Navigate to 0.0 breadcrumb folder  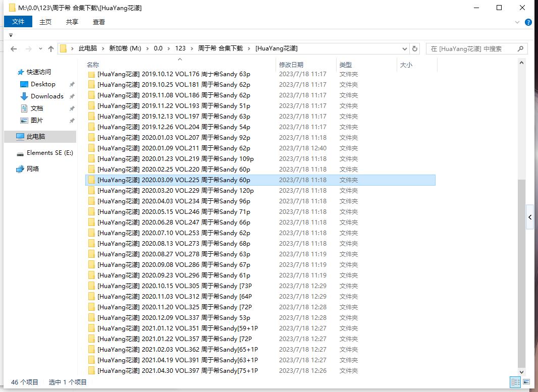point(158,49)
